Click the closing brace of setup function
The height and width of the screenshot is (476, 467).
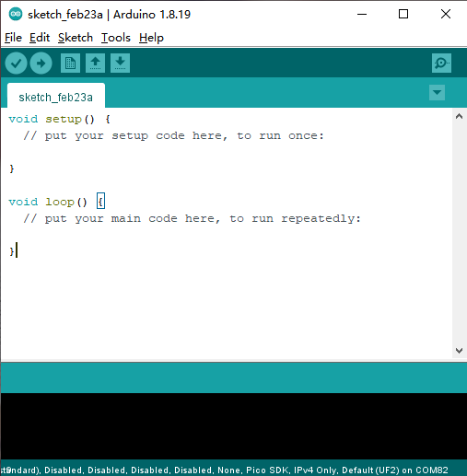click(12, 168)
